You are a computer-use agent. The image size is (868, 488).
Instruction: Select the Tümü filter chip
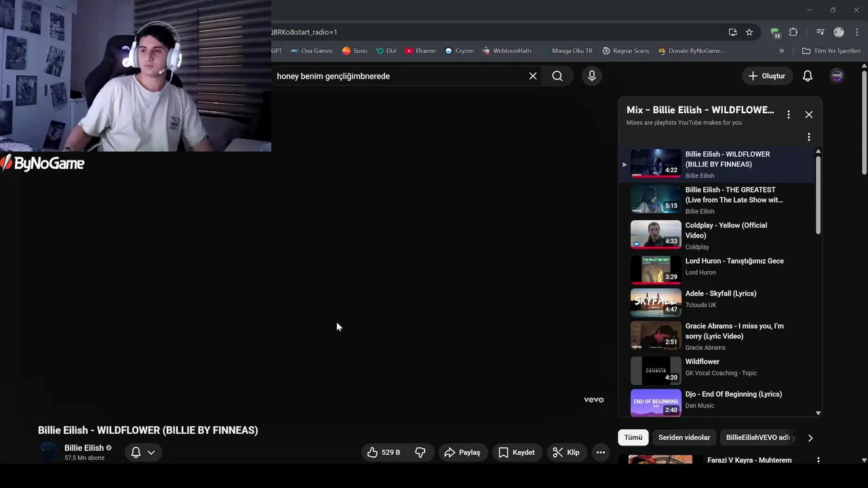[633, 438]
